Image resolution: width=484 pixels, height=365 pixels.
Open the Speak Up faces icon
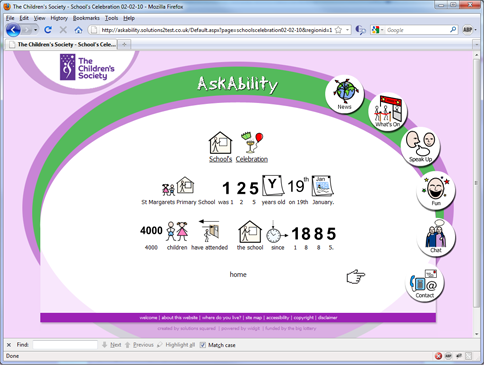pos(421,146)
